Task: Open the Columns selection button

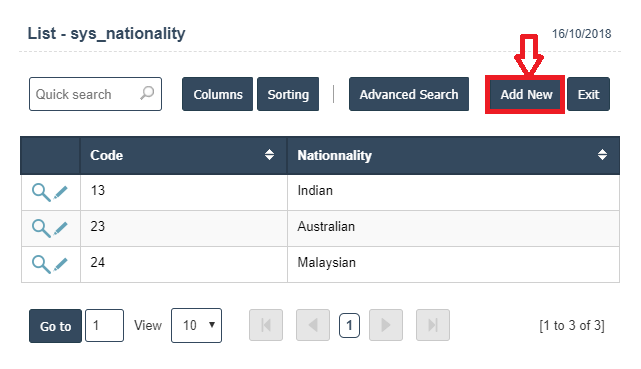Action: [217, 94]
